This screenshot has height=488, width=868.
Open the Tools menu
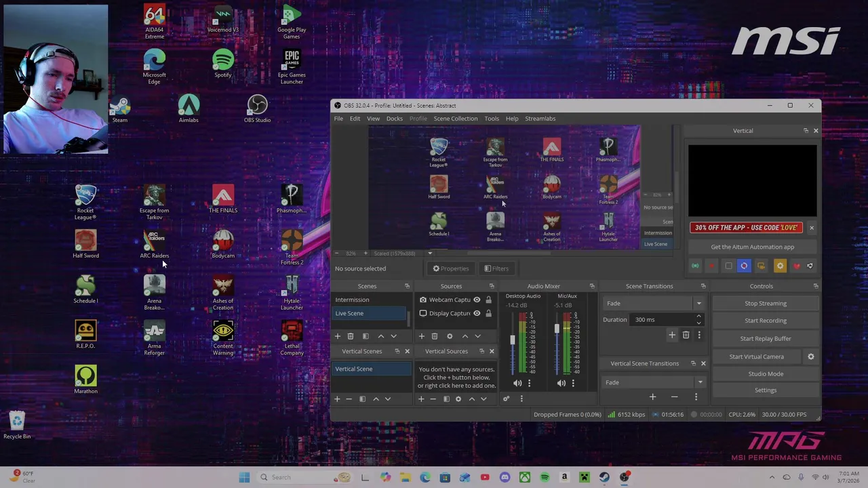492,119
